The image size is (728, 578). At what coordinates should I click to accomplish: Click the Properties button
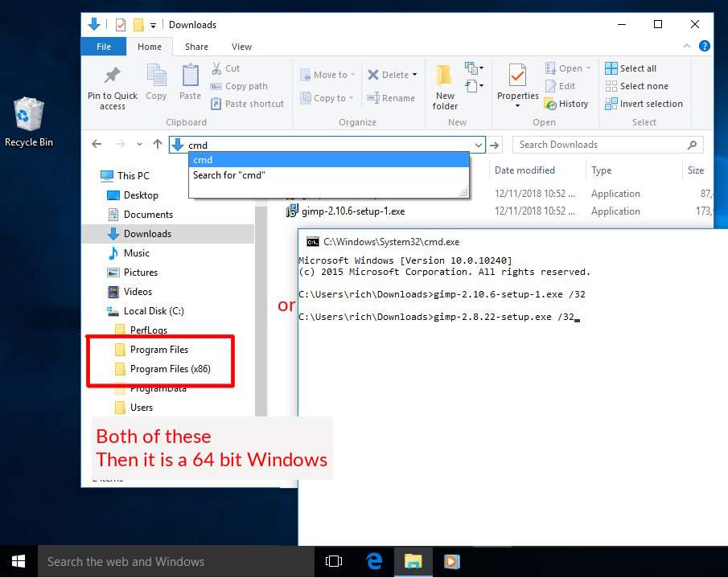click(x=517, y=85)
